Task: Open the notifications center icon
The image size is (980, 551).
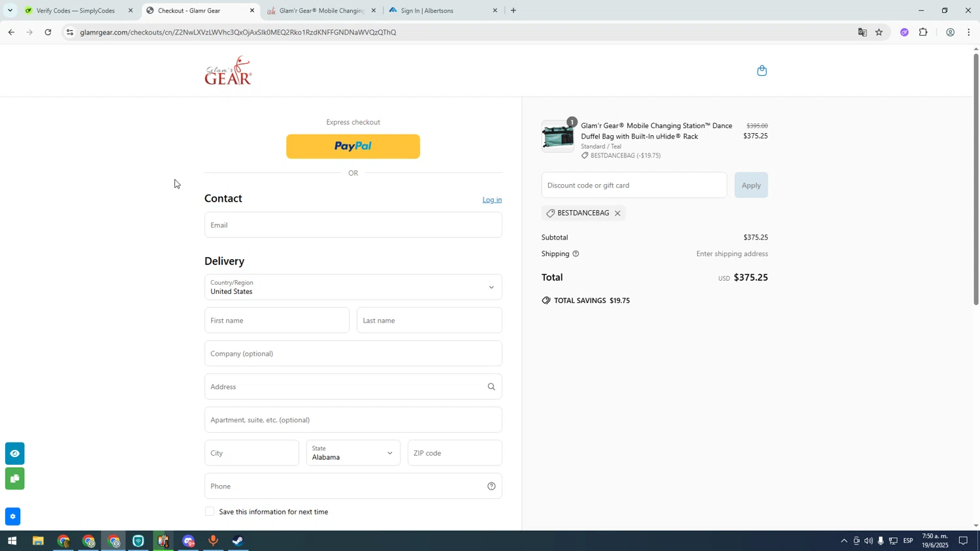Action: tap(963, 541)
